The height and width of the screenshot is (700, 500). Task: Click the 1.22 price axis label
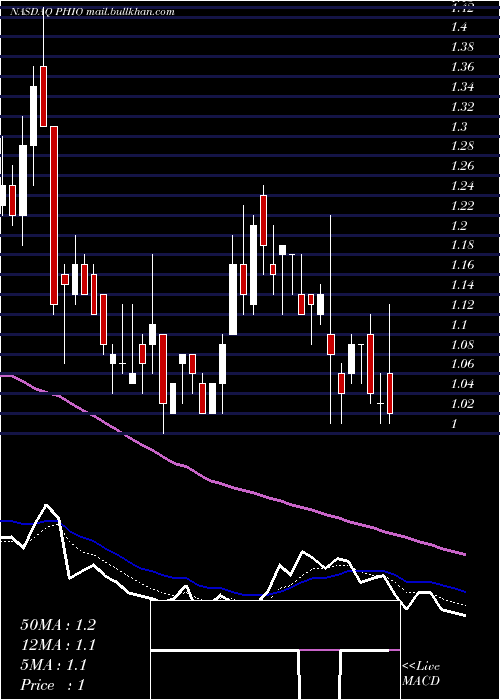(462, 205)
